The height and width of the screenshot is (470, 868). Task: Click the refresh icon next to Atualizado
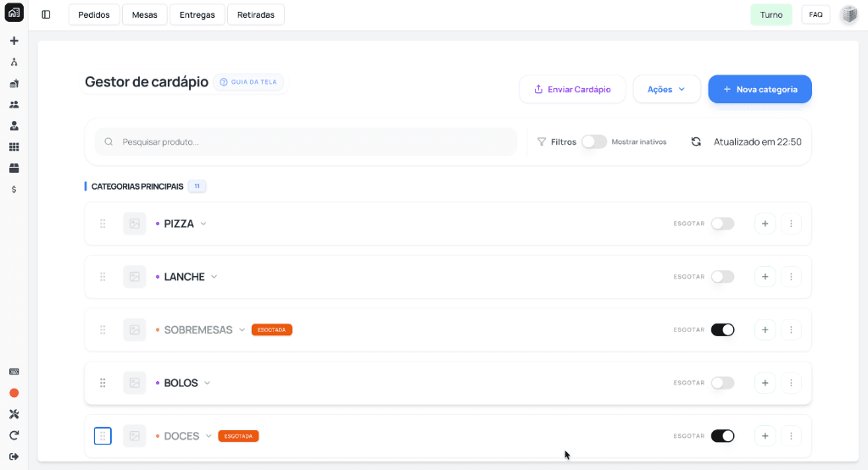pos(696,141)
